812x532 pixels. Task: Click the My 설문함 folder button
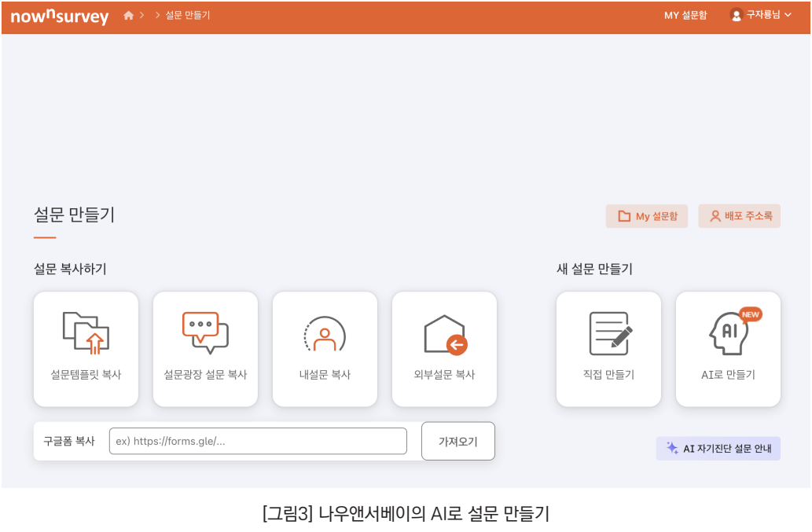pos(647,216)
